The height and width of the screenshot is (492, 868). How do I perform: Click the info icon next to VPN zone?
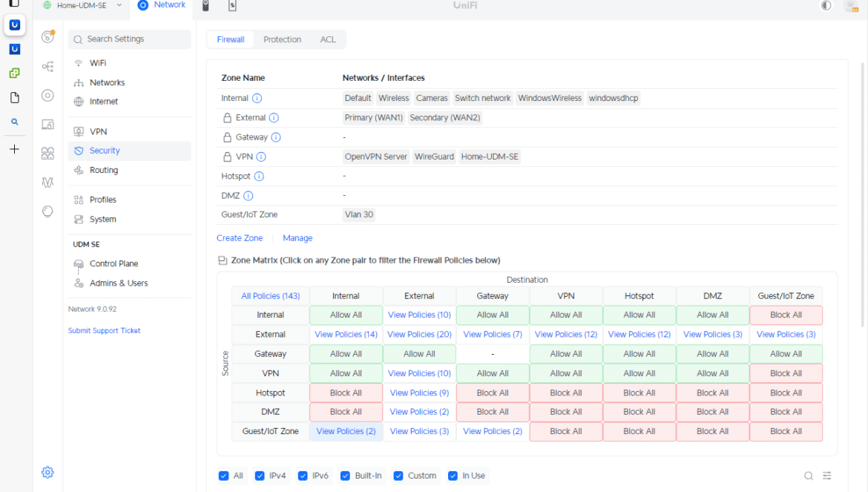click(x=261, y=157)
